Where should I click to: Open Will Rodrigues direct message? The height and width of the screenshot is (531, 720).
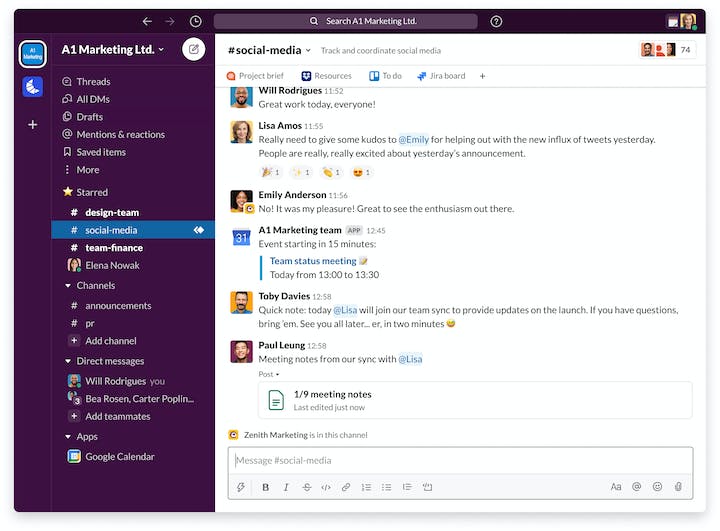coord(133,381)
